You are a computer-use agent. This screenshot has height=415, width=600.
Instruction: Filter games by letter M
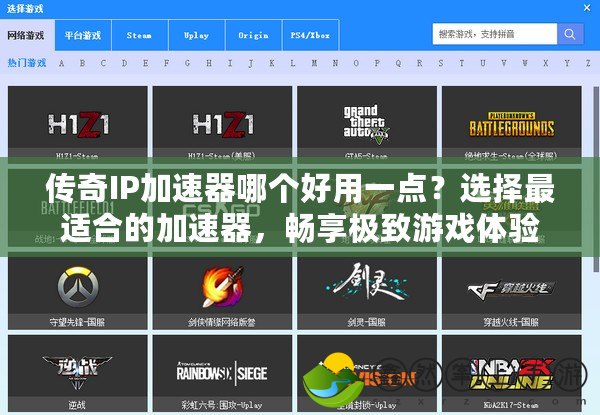click(314, 63)
